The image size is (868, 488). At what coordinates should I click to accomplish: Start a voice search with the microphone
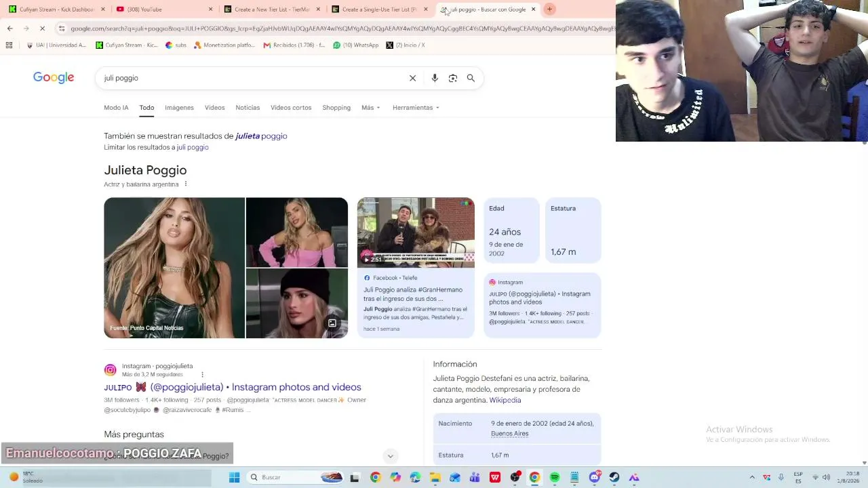pos(435,78)
